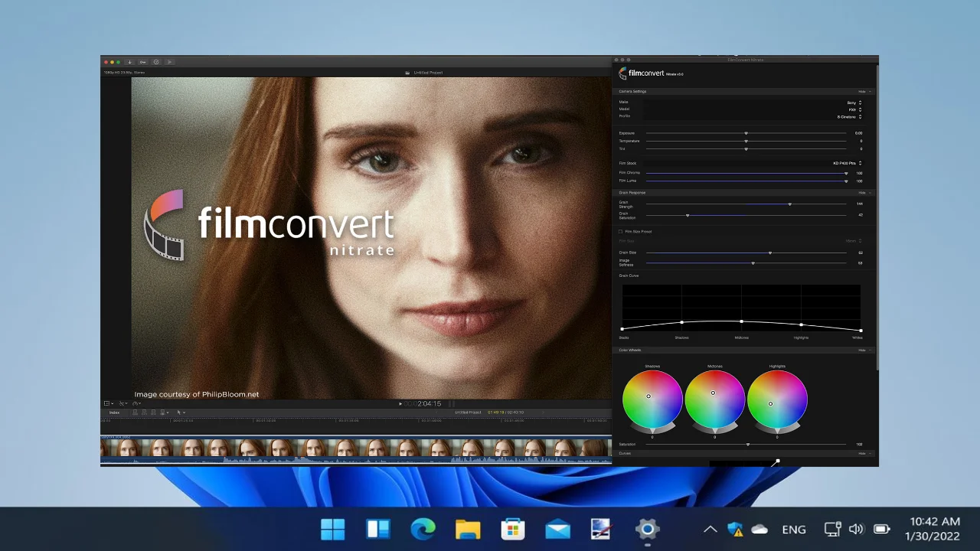Click the timeline filmstrip clip thumbnail
Screen dimensions: 980x551
click(x=356, y=447)
